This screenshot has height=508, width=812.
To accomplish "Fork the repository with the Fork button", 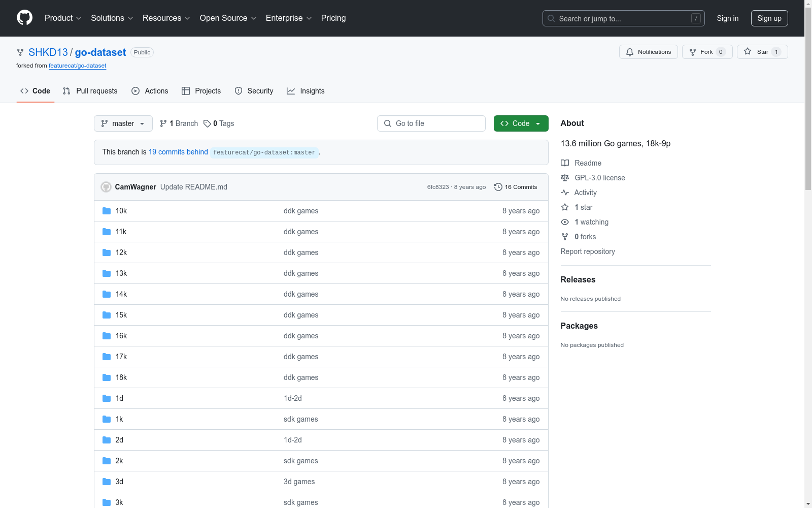I will coord(707,52).
